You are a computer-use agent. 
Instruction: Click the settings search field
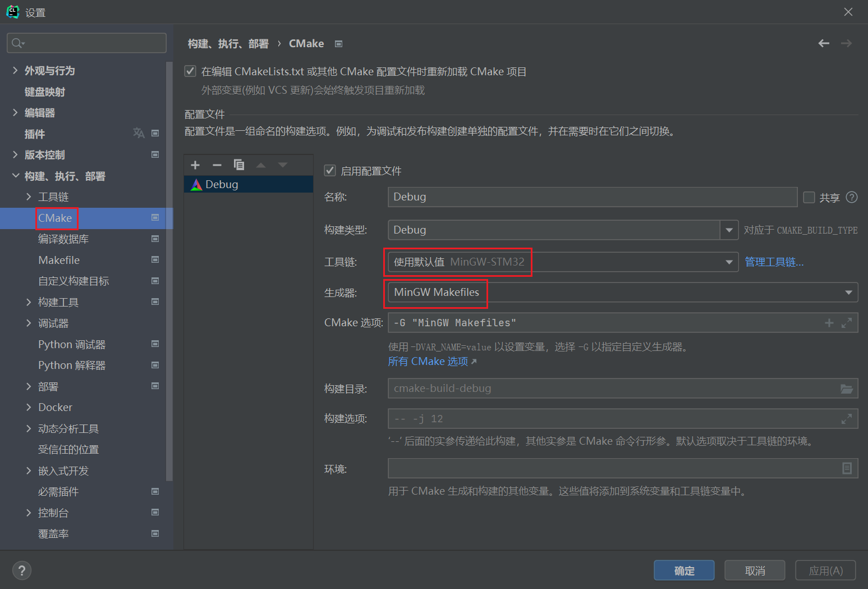pos(86,43)
